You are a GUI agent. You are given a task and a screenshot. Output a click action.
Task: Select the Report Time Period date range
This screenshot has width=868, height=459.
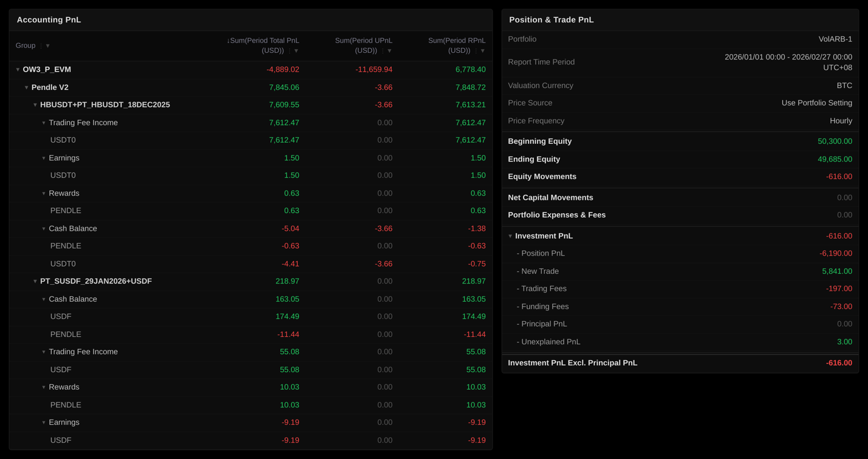[x=788, y=63]
